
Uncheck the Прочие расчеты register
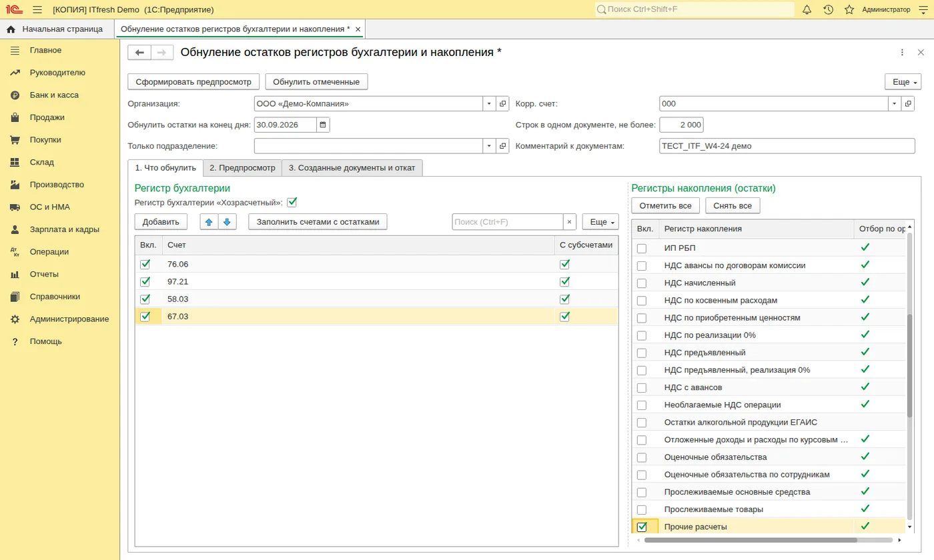(x=642, y=527)
